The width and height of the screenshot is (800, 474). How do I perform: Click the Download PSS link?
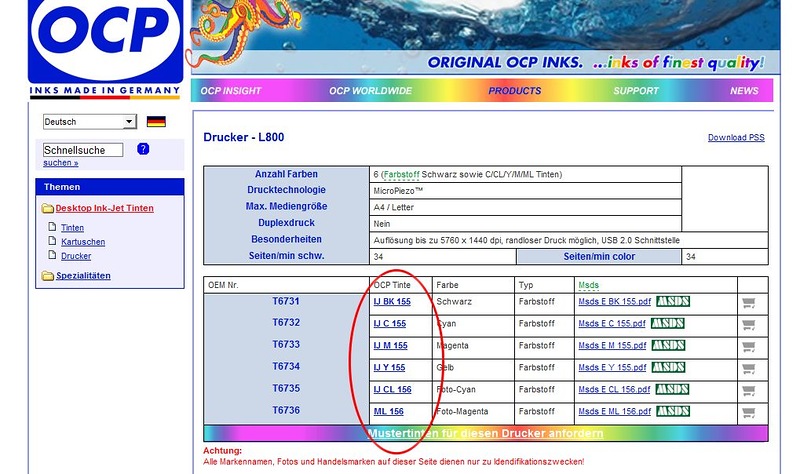tap(736, 137)
